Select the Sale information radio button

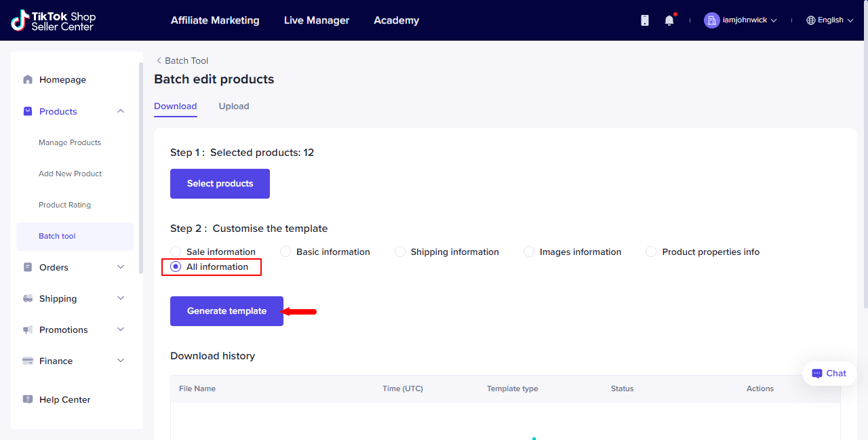pos(176,252)
